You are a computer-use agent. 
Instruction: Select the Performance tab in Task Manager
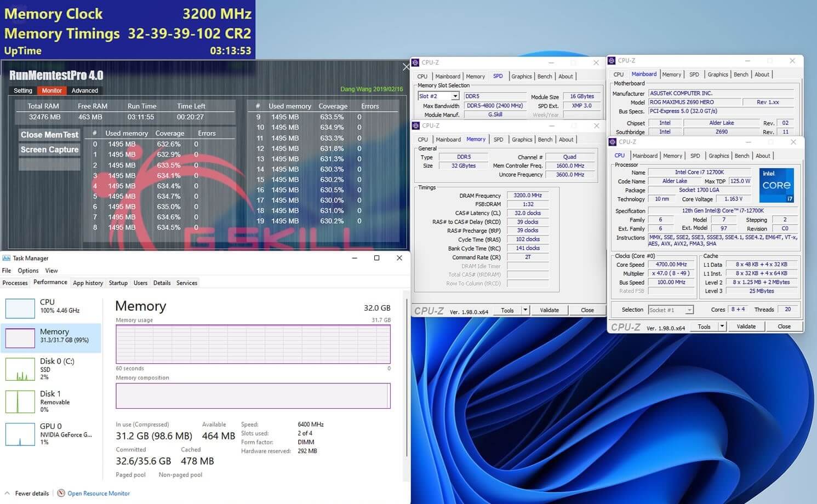50,282
